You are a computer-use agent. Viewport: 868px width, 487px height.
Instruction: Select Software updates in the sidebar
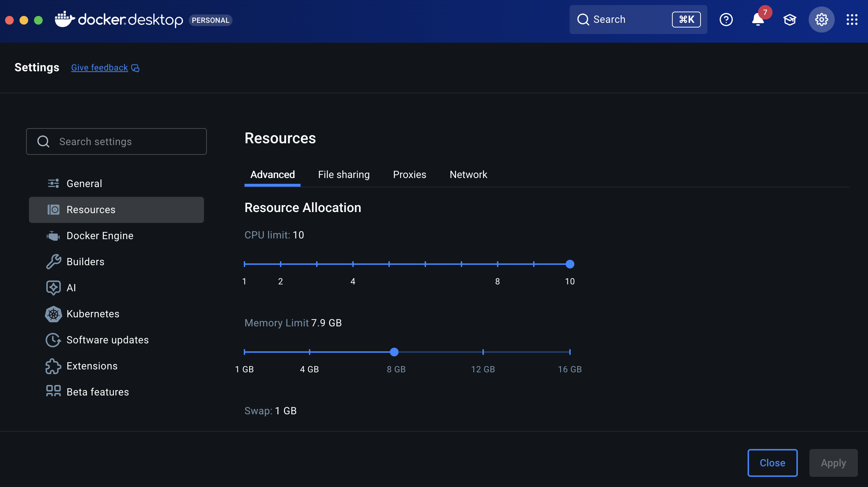point(107,340)
